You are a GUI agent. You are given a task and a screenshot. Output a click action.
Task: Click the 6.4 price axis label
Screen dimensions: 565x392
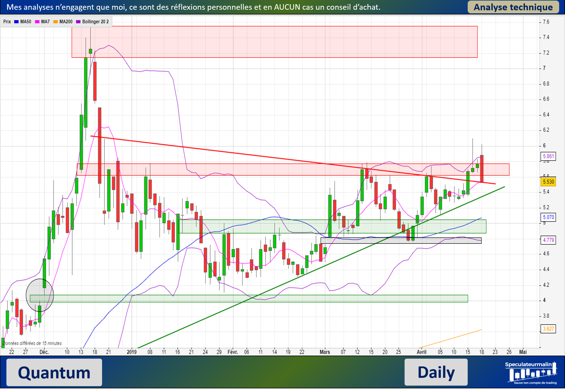546,115
